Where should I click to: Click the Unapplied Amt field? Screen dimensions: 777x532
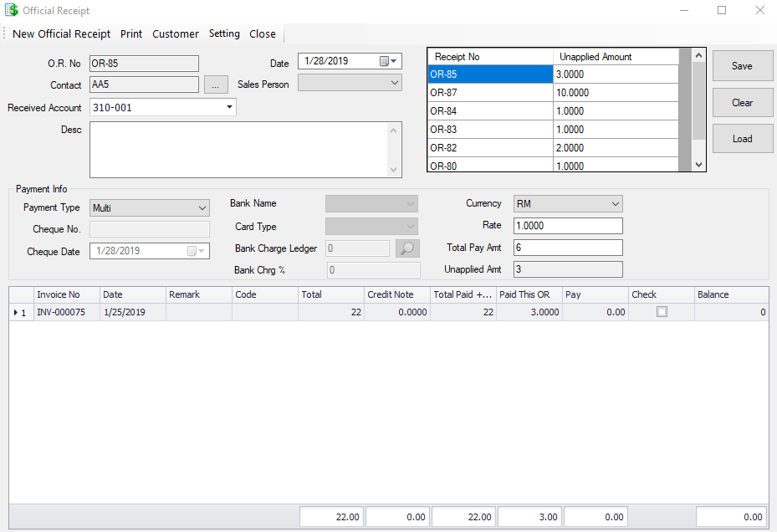coord(568,269)
